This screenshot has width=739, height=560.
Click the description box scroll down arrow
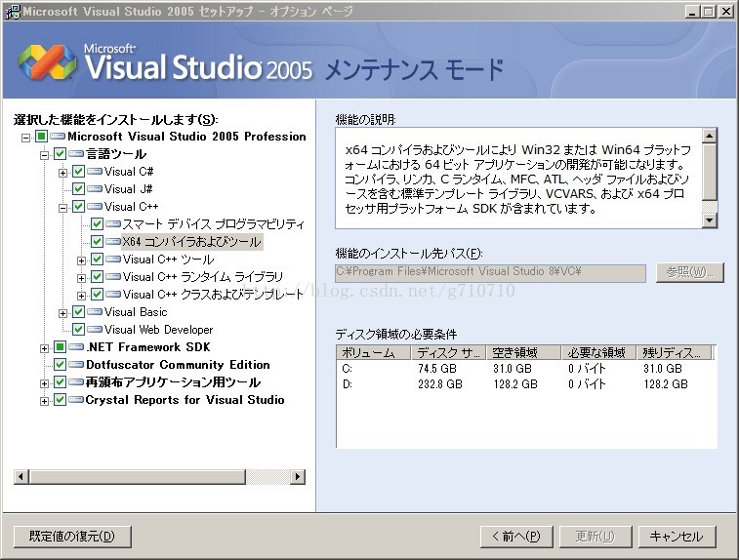[710, 220]
